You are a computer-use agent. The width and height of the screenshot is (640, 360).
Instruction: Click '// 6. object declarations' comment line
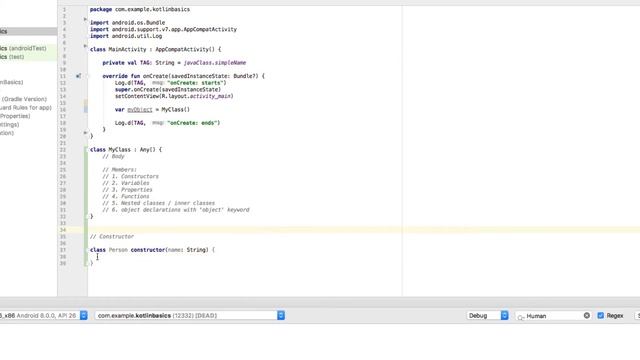(176, 210)
